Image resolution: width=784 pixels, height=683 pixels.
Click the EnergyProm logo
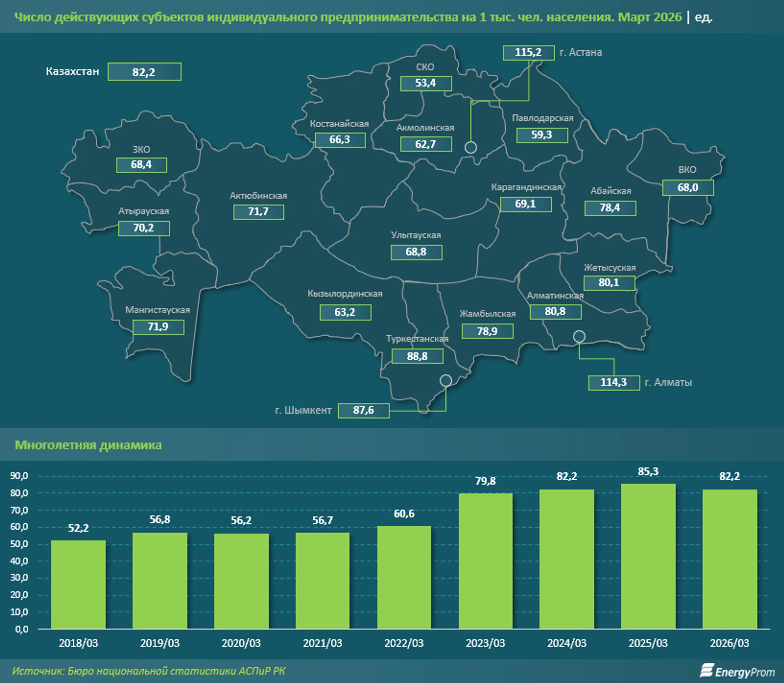(x=738, y=671)
